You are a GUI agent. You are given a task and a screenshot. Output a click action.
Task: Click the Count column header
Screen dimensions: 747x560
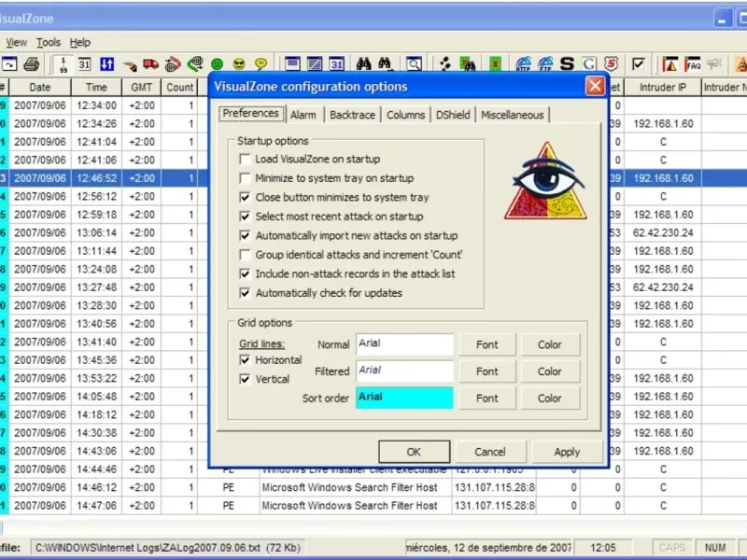click(179, 87)
